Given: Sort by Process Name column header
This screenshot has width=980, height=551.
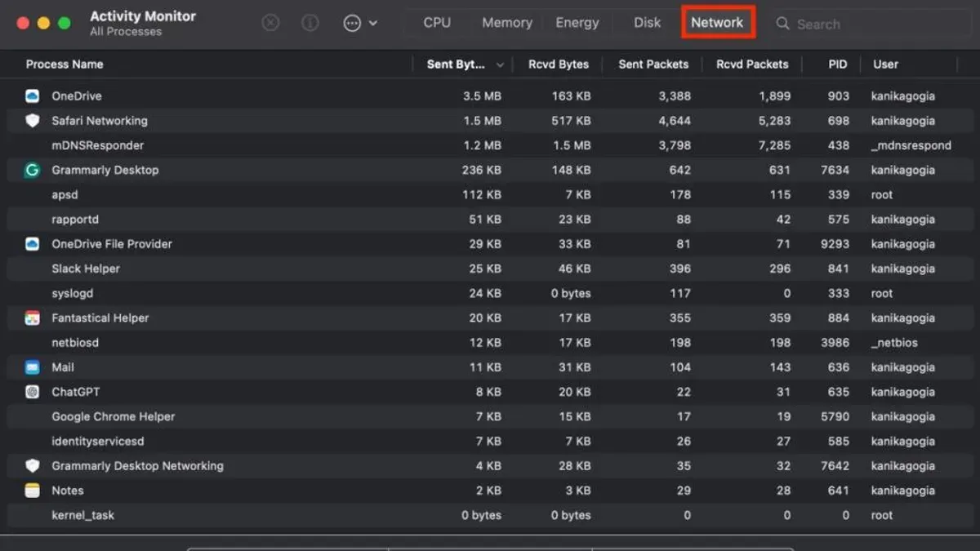Looking at the screenshot, I should click(x=65, y=64).
